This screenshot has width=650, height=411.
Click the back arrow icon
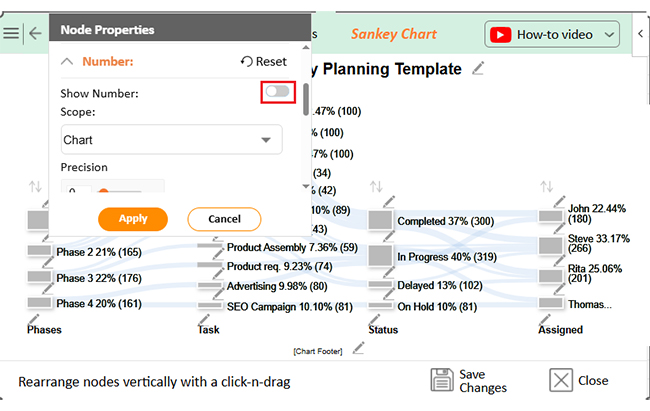pyautogui.click(x=36, y=33)
